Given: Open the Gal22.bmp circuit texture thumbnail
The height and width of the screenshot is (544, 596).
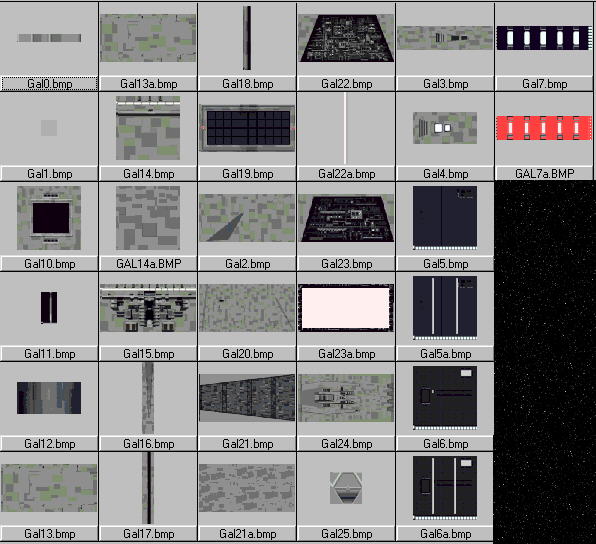Looking at the screenshot, I should pos(346,38).
